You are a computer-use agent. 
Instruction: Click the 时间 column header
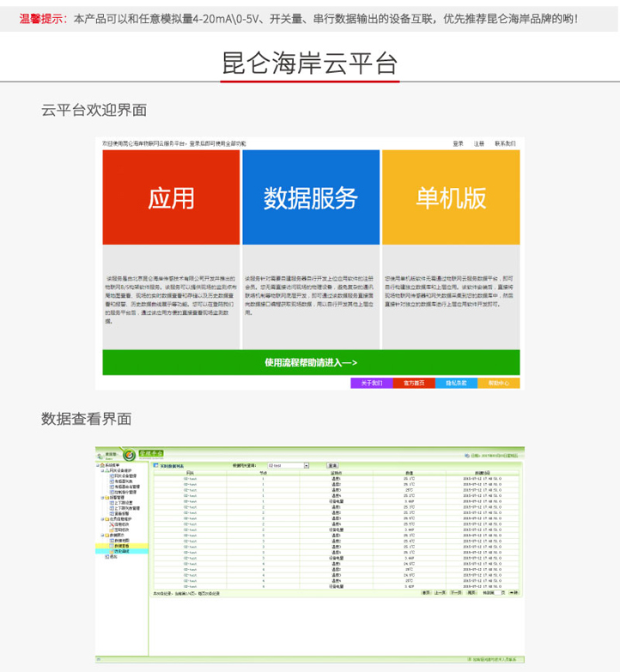coord(483,473)
